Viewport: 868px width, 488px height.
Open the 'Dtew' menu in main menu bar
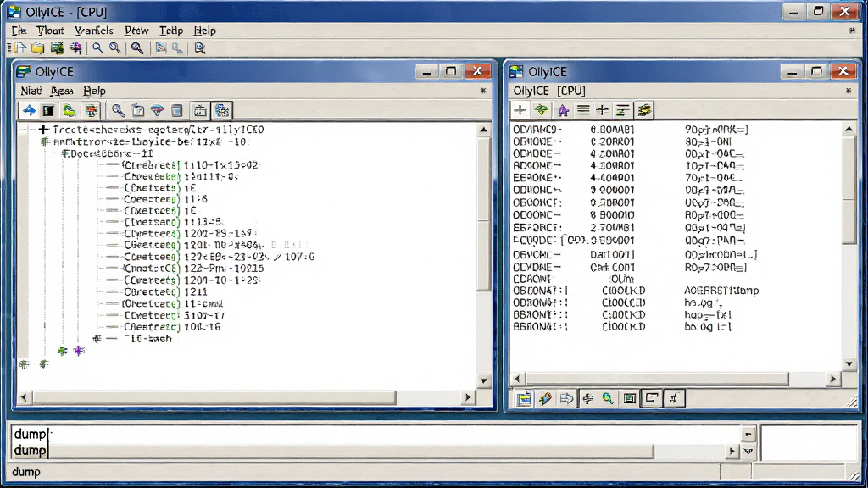pyautogui.click(x=136, y=30)
